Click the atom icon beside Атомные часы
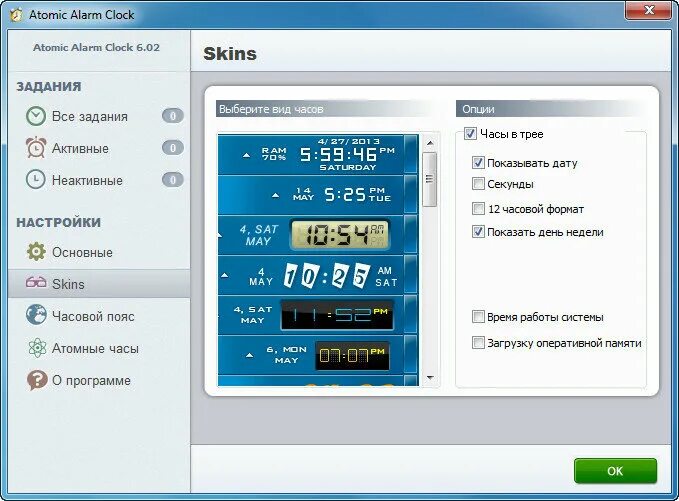 (37, 348)
